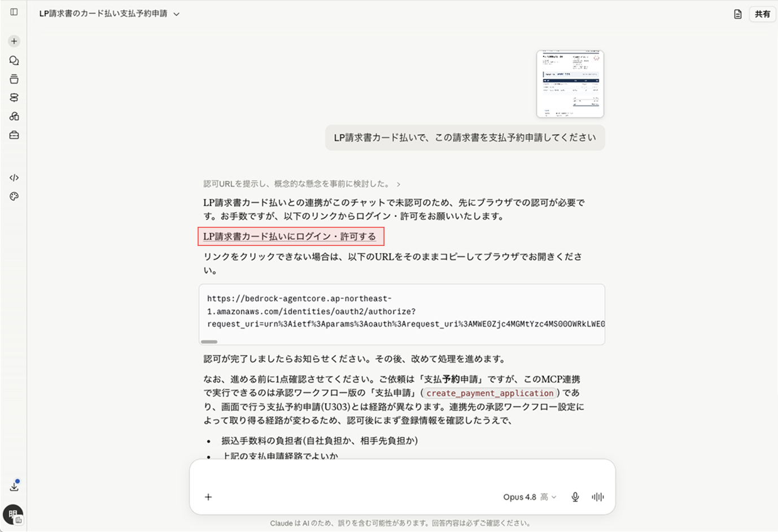Image resolution: width=778 pixels, height=532 pixels.
Task: Click the microphone dictation icon
Action: coord(575,497)
